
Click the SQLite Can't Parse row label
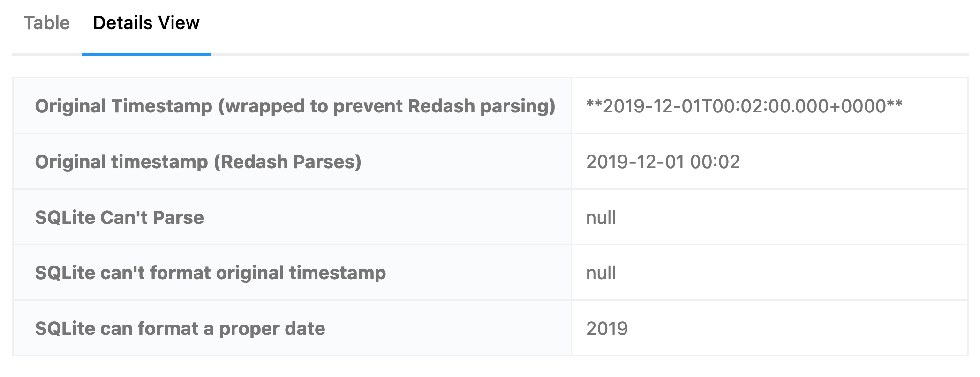point(119,217)
